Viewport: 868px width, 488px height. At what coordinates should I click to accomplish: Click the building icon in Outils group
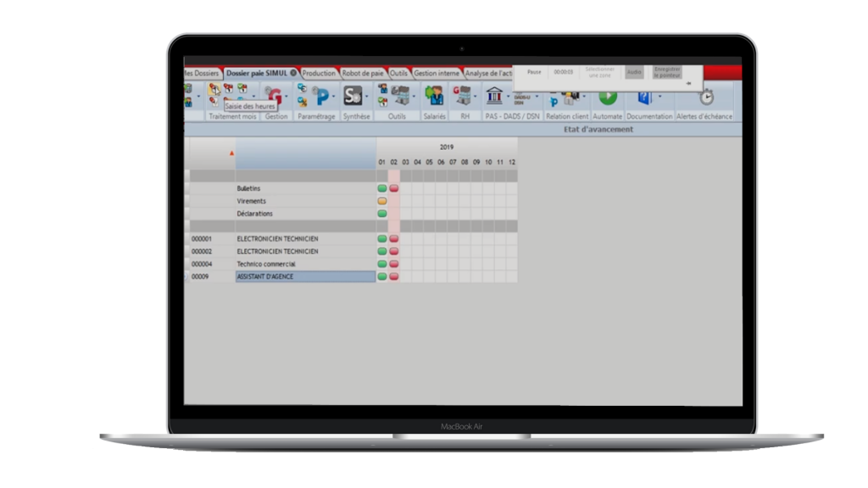(x=401, y=95)
